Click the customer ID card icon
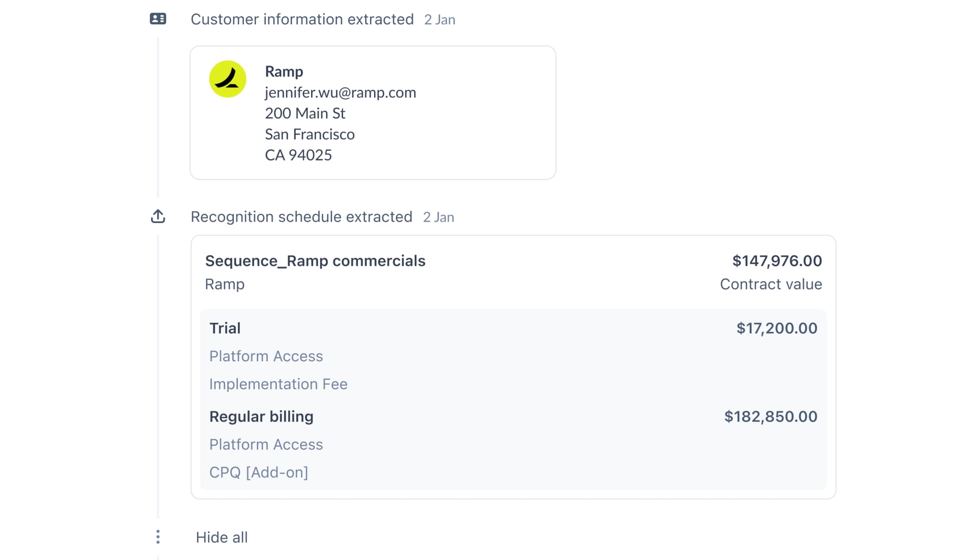Viewport: 976px width, 560px height. coord(158,19)
